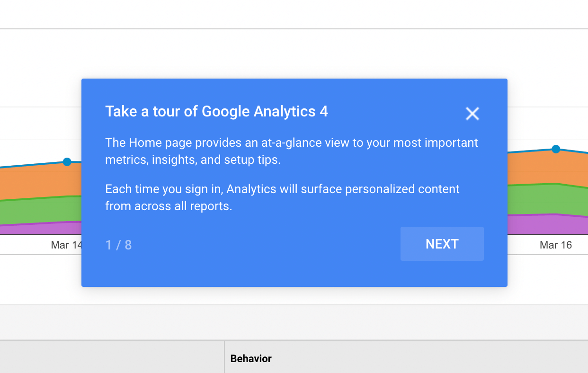Click orange chart area right of dialog
Viewport: 588px width, 373px height.
pos(544,168)
